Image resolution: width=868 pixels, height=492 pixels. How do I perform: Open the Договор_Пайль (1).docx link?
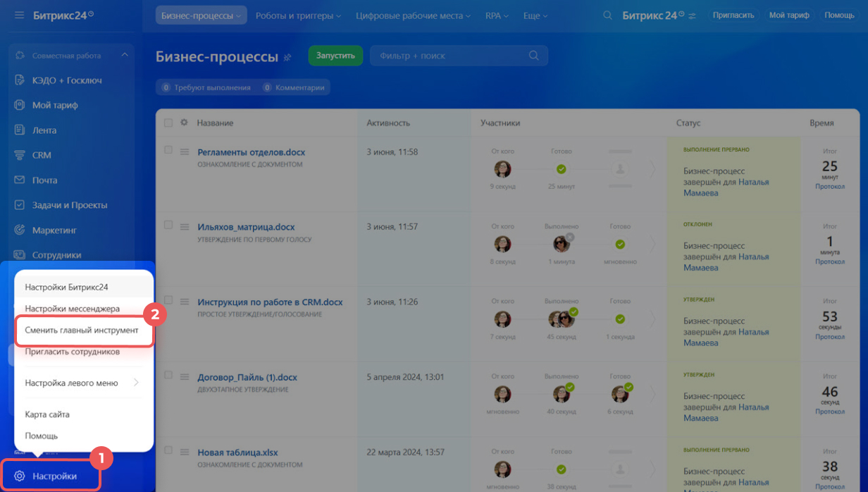(247, 377)
